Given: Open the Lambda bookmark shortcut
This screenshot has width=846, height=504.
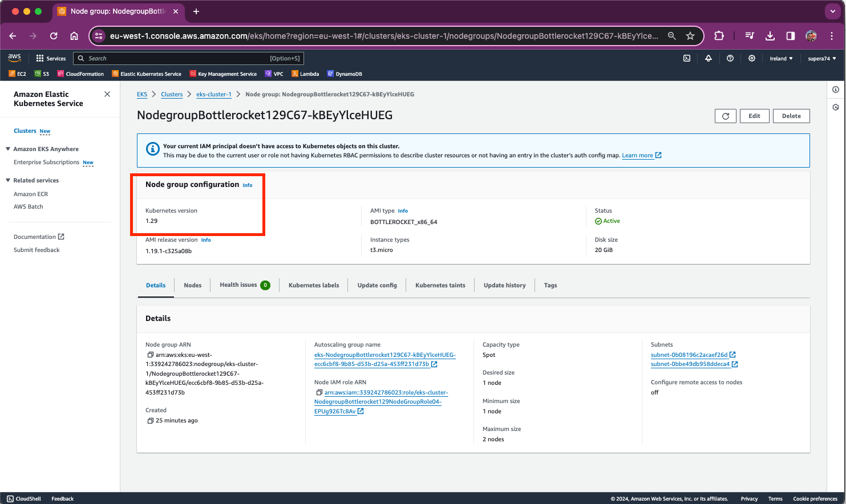Looking at the screenshot, I should [305, 74].
